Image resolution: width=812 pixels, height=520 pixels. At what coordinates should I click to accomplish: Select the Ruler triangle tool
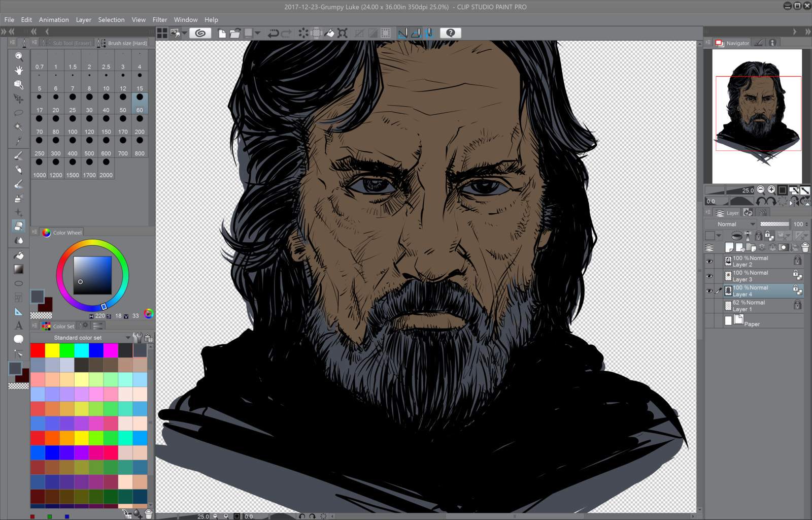(x=19, y=312)
